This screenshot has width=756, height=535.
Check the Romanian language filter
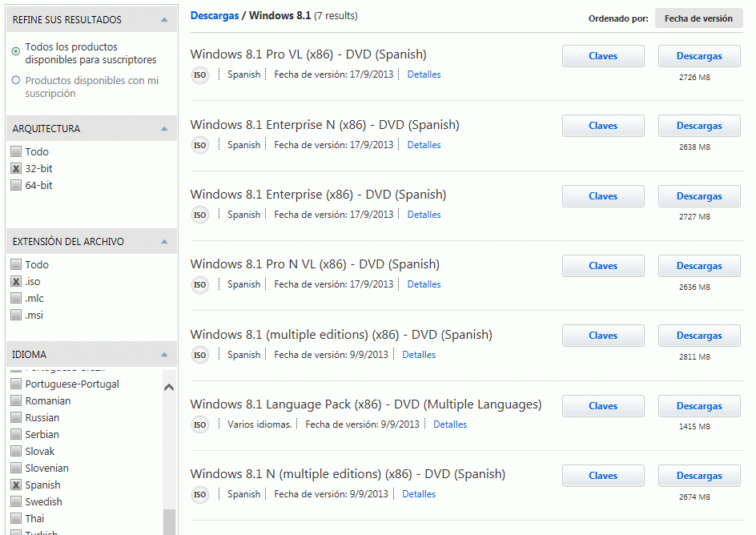point(16,401)
